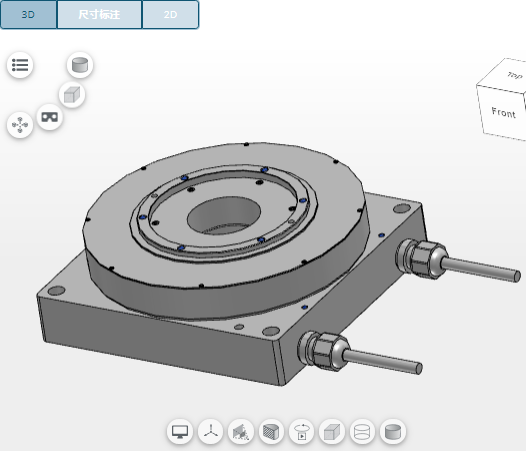Open the explode/move parts icon
Viewport: 526px width, 451px height.
point(20,125)
